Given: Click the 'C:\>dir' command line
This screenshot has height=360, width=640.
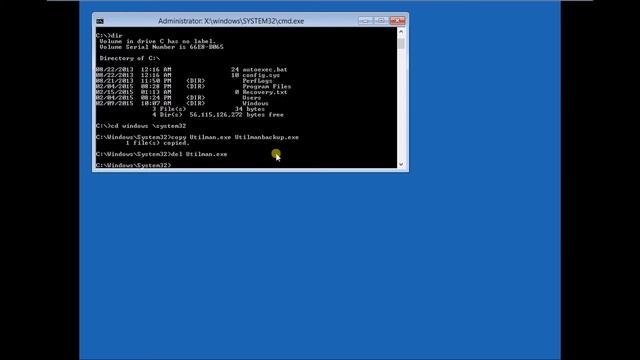Looking at the screenshot, I should 109,36.
